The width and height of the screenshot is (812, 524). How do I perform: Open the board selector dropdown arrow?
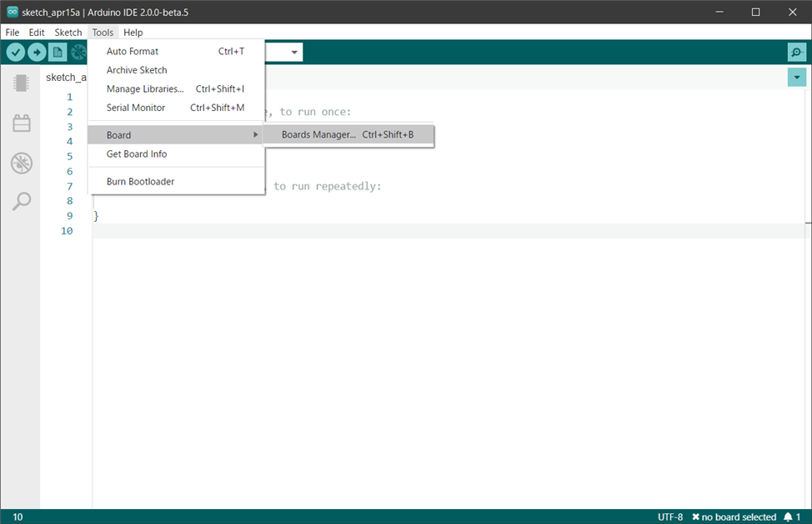tap(294, 53)
